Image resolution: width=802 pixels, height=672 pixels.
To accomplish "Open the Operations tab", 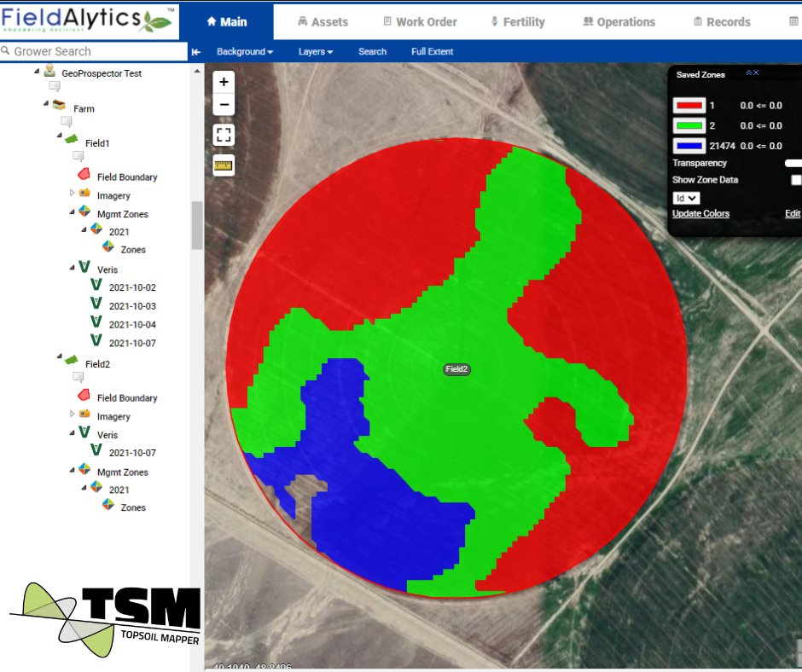I will click(x=619, y=22).
